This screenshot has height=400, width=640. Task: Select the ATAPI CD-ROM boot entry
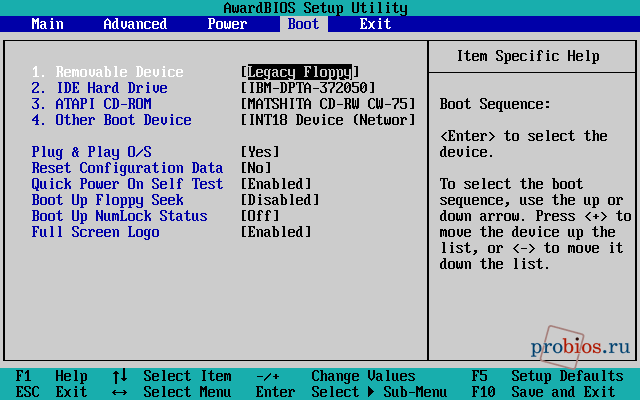(91, 104)
